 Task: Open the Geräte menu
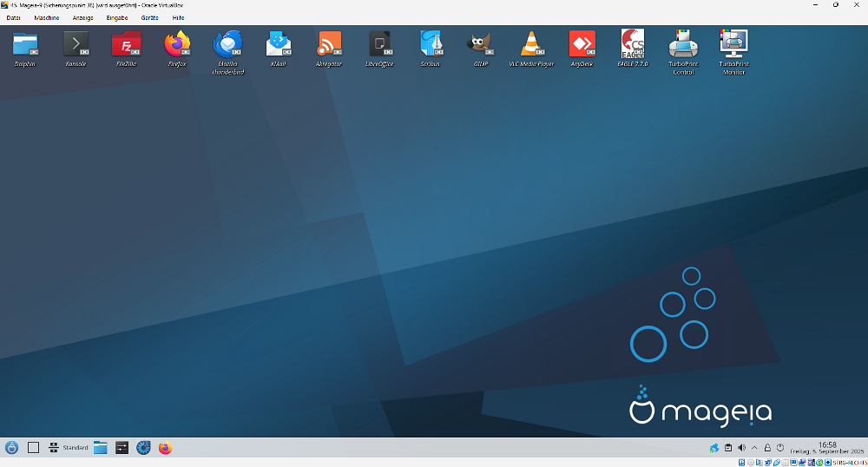[149, 17]
